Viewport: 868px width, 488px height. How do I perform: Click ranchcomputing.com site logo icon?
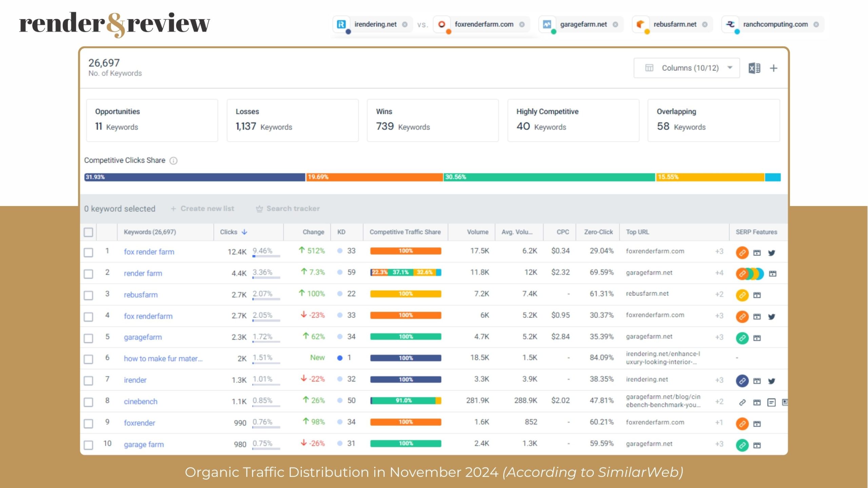tap(730, 24)
